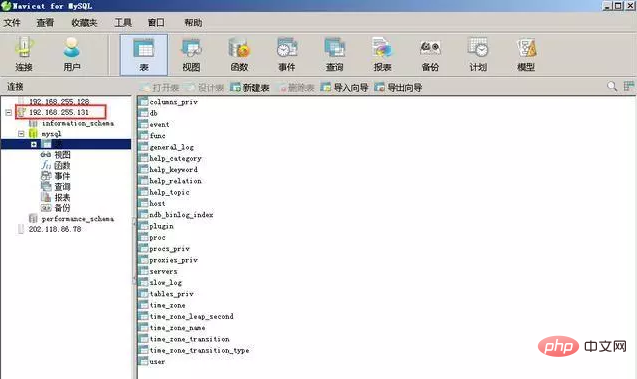Select the 模型 (Model) toolbar icon
The height and width of the screenshot is (379, 637).
click(x=526, y=55)
